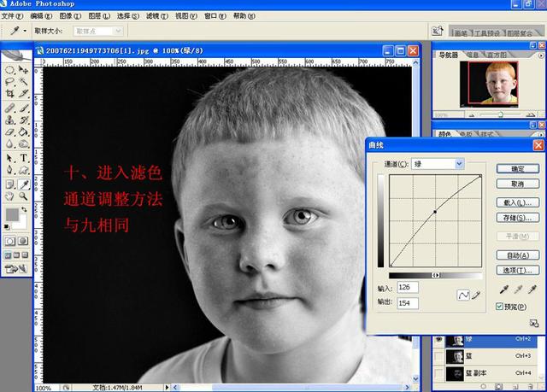Viewport: 547px width, 392px height.
Task: Click the 确定 (OK) button in Curves
Action: click(517, 169)
